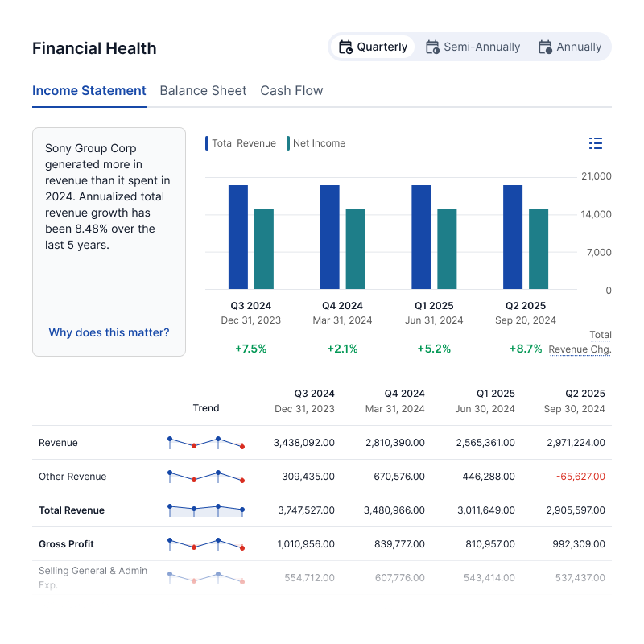This screenshot has width=644, height=644.
Task: Click the 'Why does this matter?' link
Action: pos(109,332)
